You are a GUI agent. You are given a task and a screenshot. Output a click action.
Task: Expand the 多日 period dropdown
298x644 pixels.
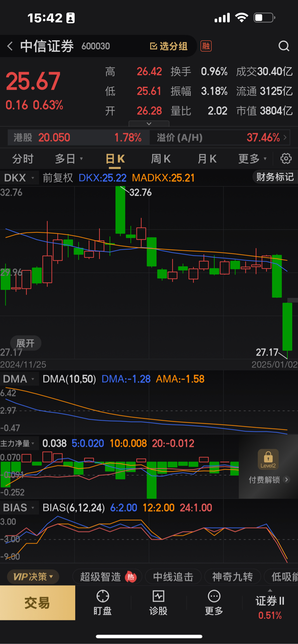coord(81,159)
